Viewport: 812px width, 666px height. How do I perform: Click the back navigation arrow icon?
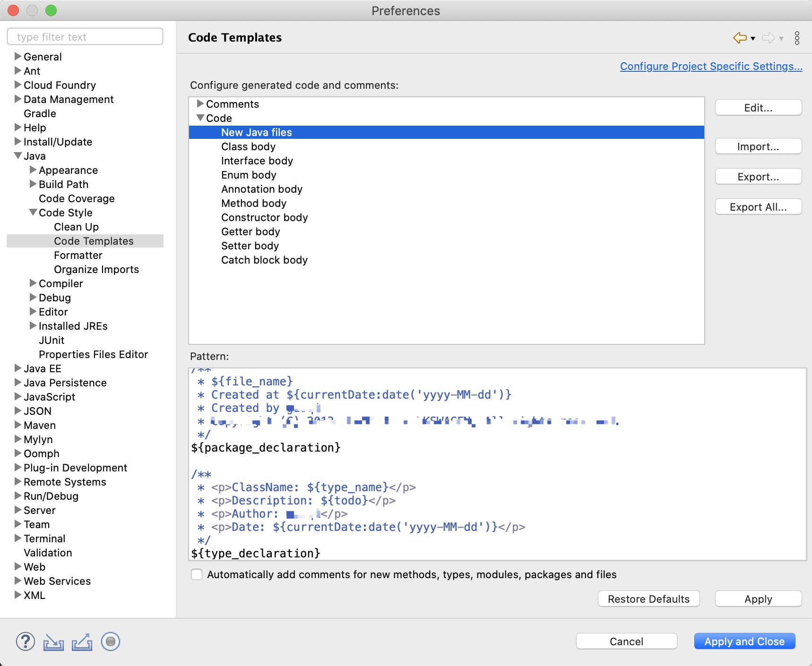[740, 38]
